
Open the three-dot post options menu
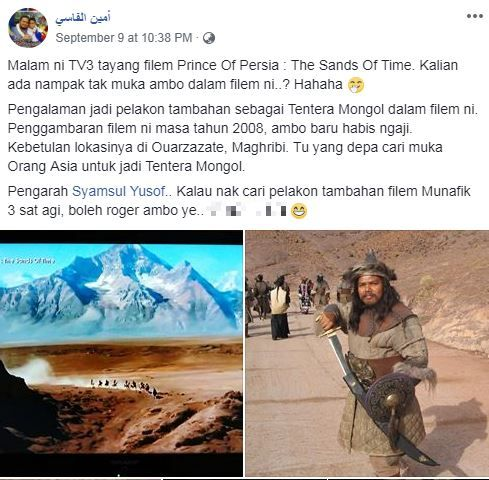pos(474,16)
